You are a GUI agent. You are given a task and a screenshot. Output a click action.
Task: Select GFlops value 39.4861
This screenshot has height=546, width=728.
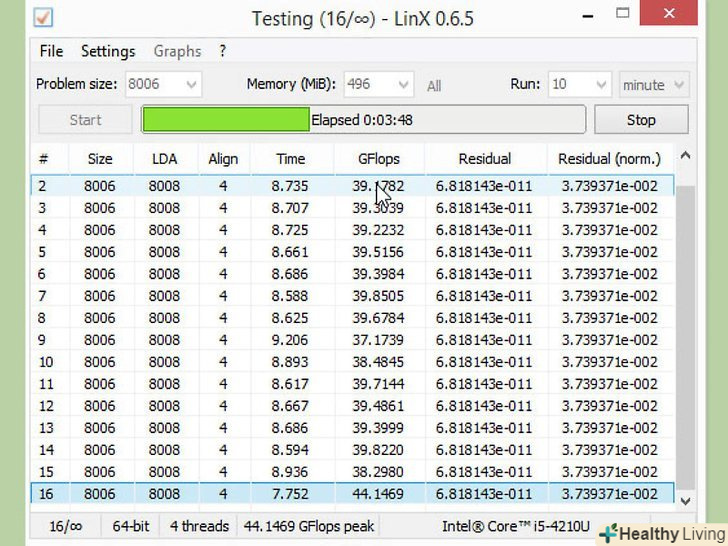[378, 406]
